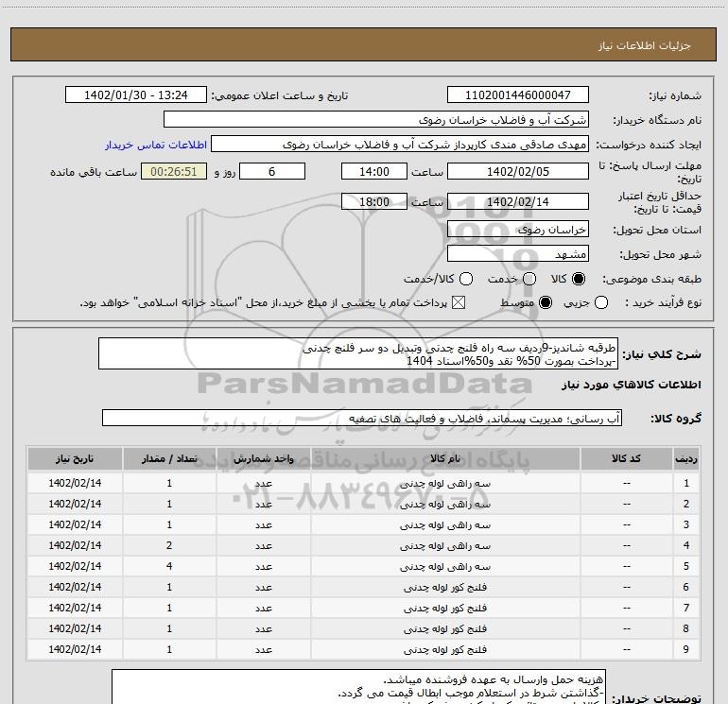Select row 6 item فلنج کور لوله چدنی

444,587
